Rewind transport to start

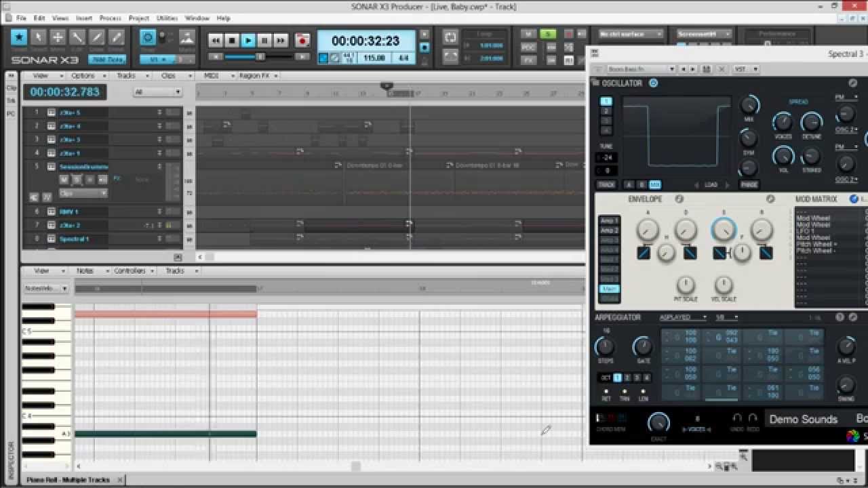216,41
